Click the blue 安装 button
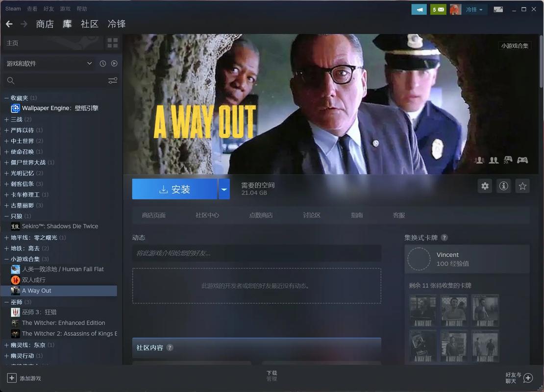Viewport: 544px width, 392px height. pyautogui.click(x=174, y=189)
